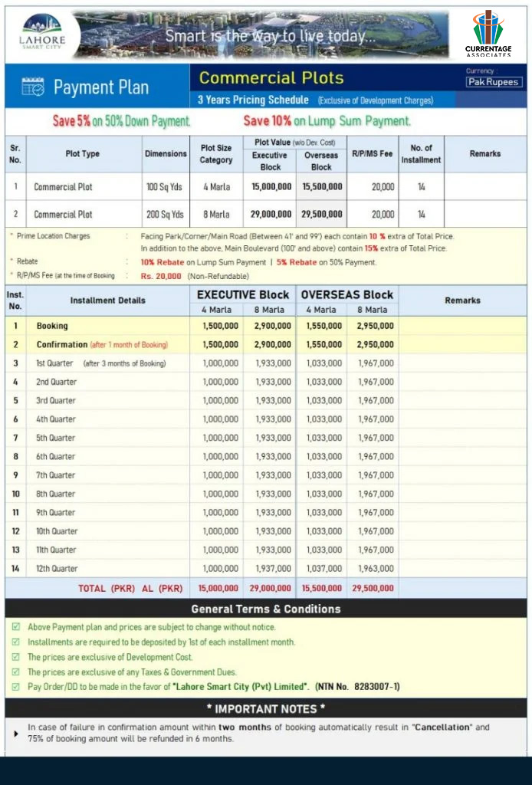Click the checkbox beside 'exclusive of Development Cost'

pyautogui.click(x=16, y=657)
